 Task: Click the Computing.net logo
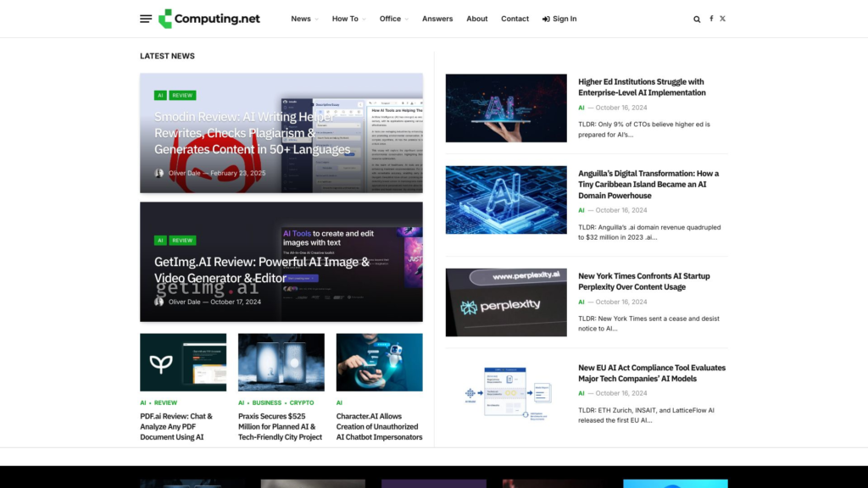(x=209, y=19)
